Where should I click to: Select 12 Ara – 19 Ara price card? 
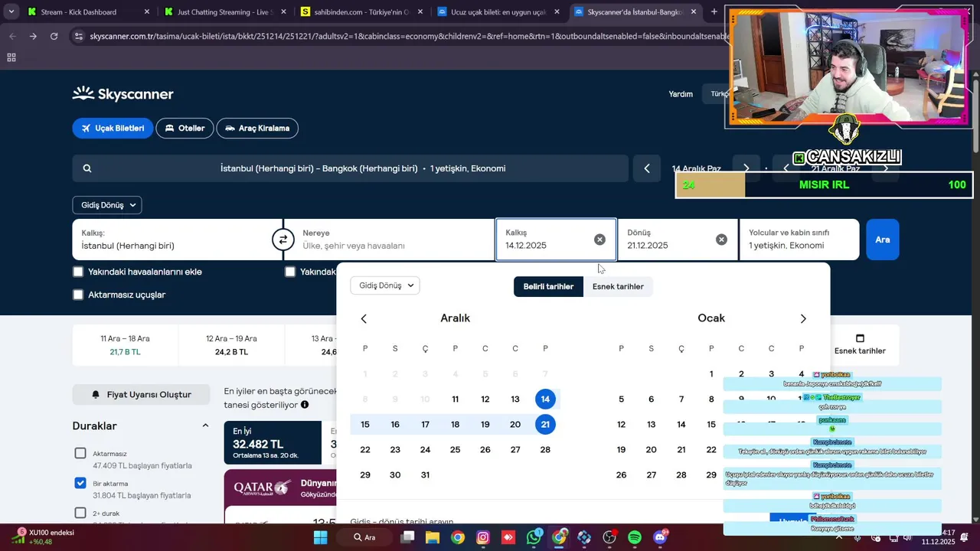[231, 345]
